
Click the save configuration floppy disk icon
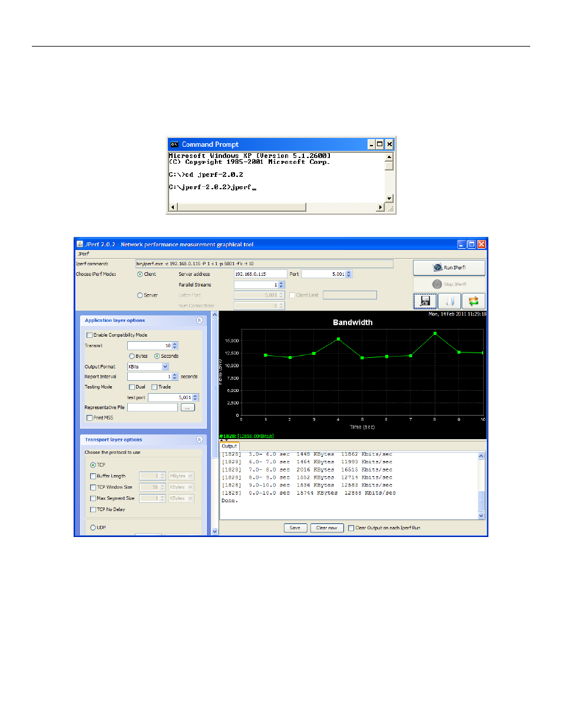point(425,301)
